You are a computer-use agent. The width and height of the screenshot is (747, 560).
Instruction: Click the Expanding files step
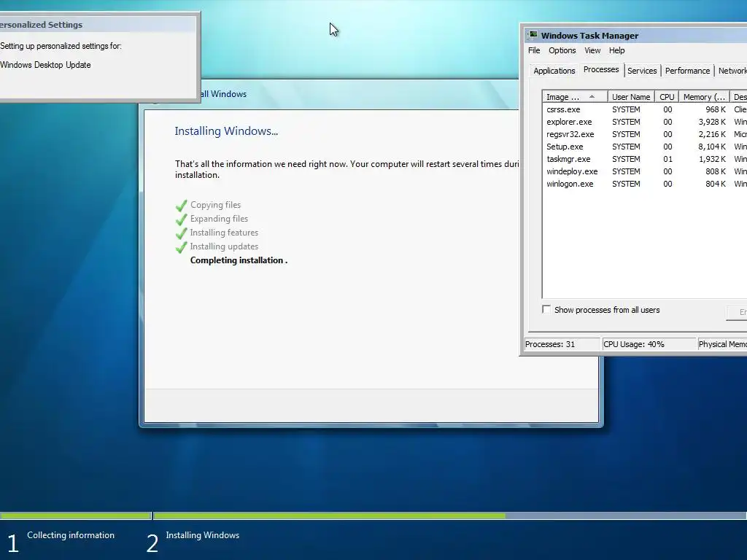tap(219, 219)
